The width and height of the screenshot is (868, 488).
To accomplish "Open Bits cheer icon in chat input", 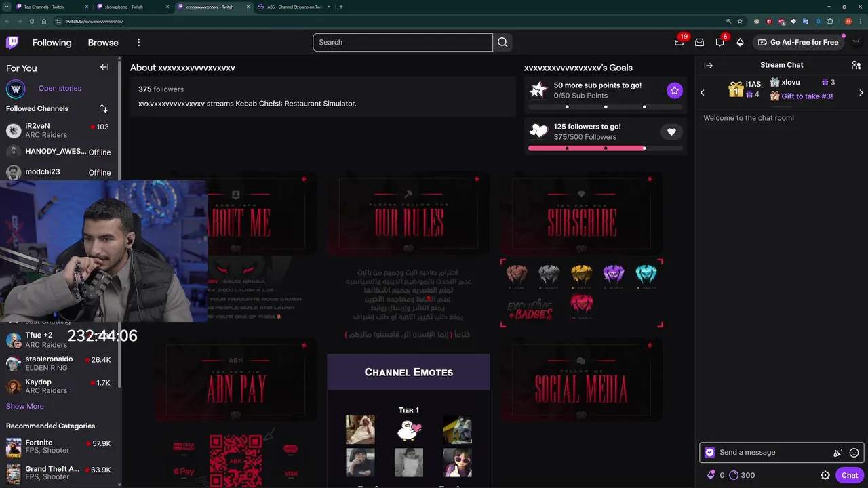I will (837, 453).
